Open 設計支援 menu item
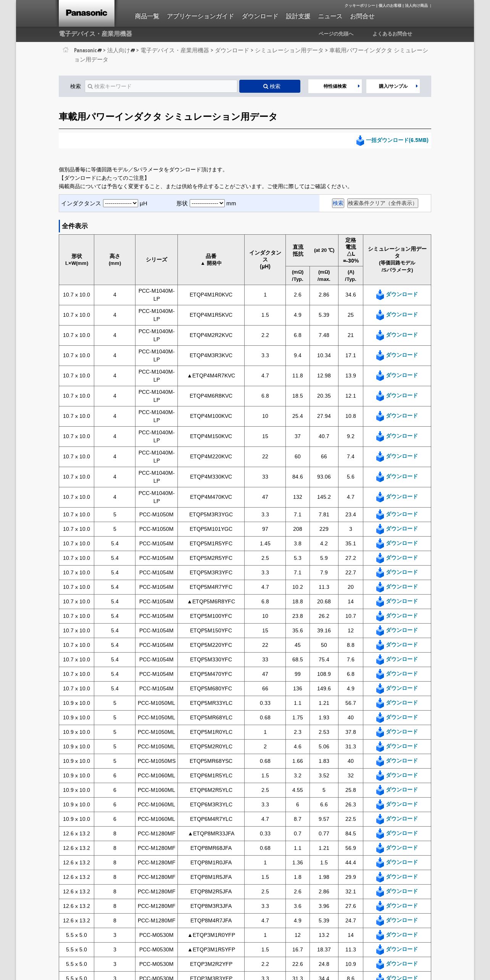490x980 pixels. pyautogui.click(x=298, y=16)
